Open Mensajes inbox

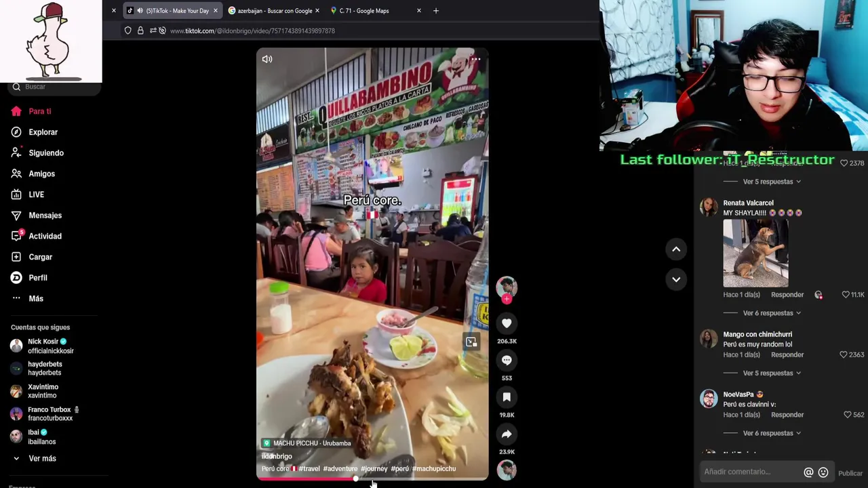pos(45,216)
